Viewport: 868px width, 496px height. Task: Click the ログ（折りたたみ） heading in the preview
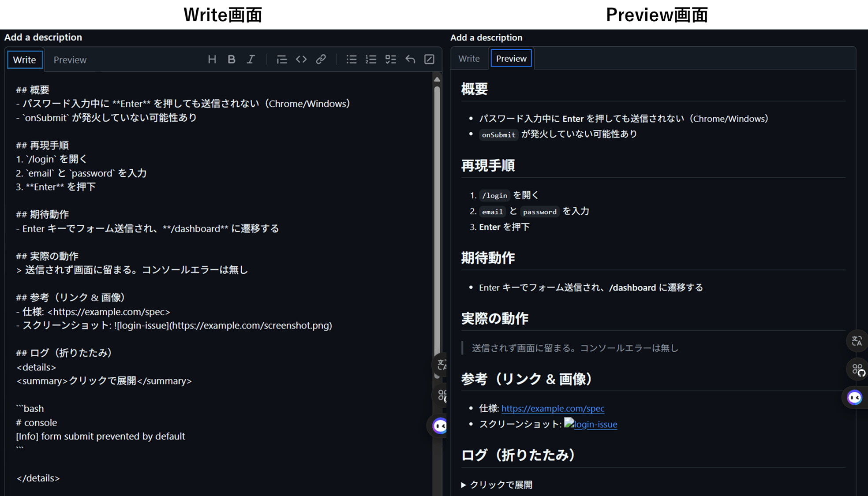(x=518, y=455)
